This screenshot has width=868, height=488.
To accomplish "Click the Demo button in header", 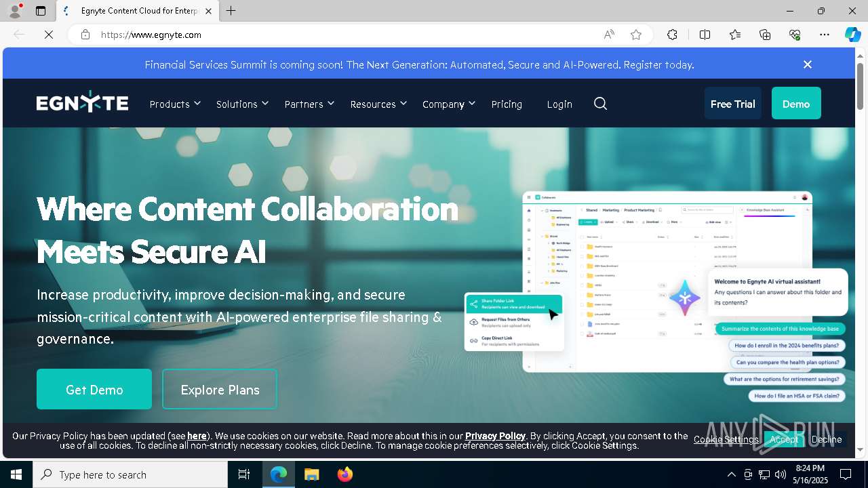I will [796, 103].
